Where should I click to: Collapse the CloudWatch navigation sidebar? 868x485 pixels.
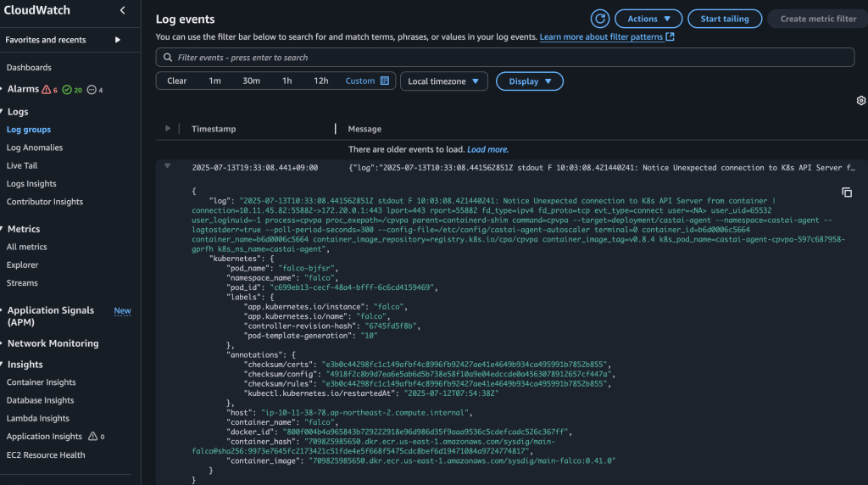point(122,10)
